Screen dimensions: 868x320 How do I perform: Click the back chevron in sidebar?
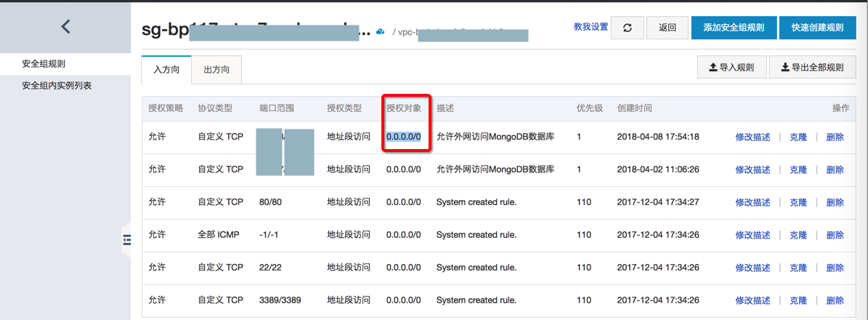(65, 27)
